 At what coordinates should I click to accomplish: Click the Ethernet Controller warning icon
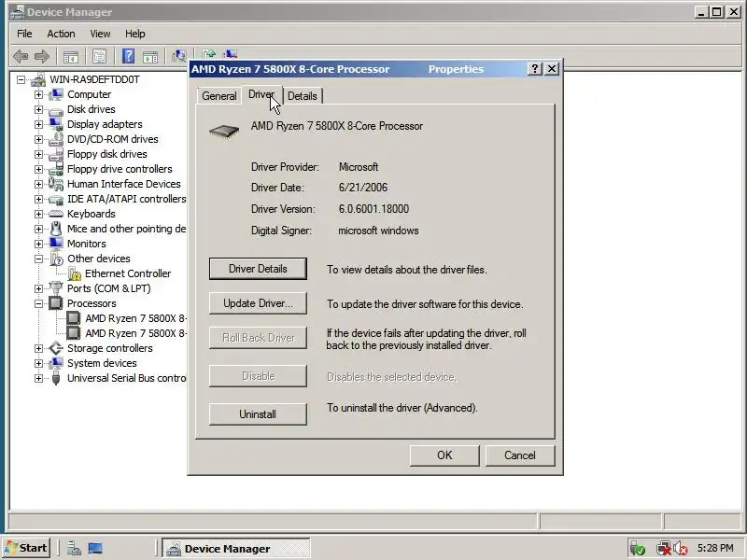point(75,273)
